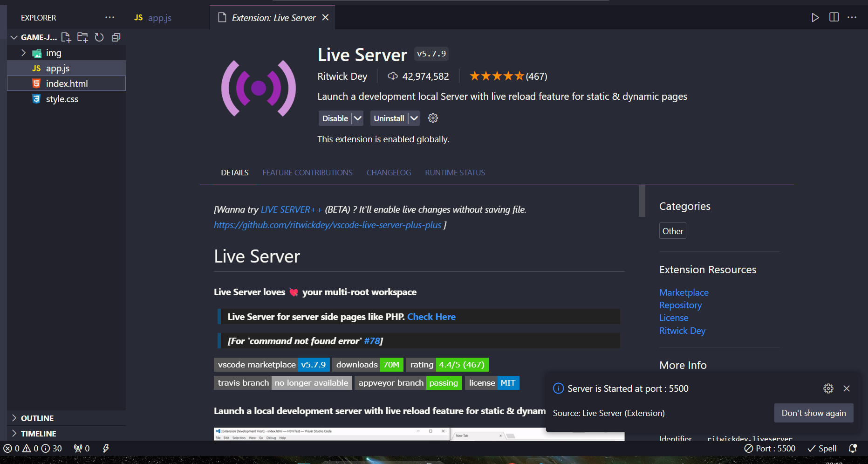The height and width of the screenshot is (464, 868).
Task: Click the New File icon in Explorer
Action: pos(66,37)
